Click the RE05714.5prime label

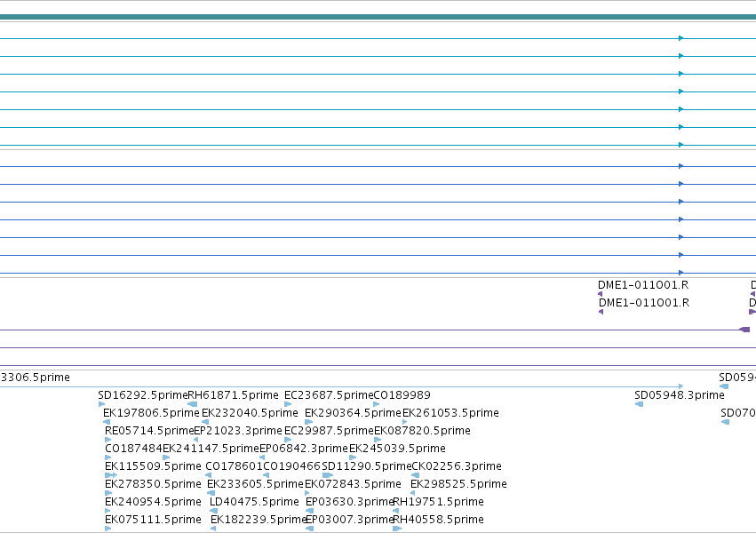coord(149,431)
